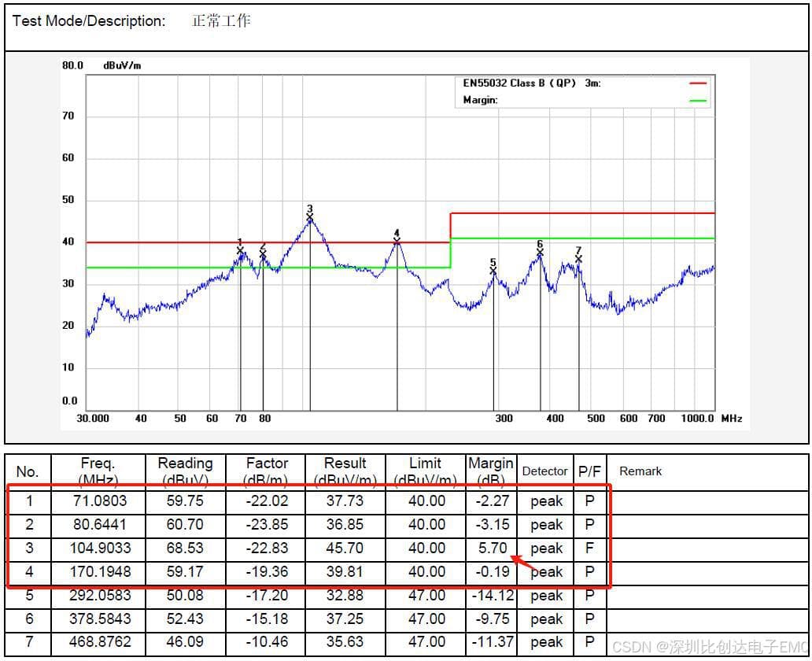Screen dimensions: 812x661
Task: Click frequency cell 468.8762
Action: (100, 642)
